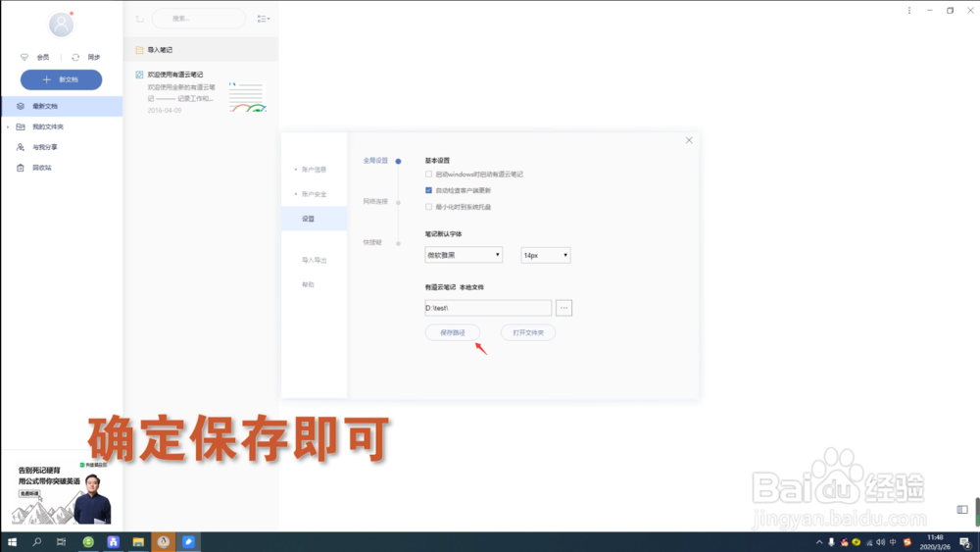Jump to 网络连接 section

pyautogui.click(x=375, y=201)
